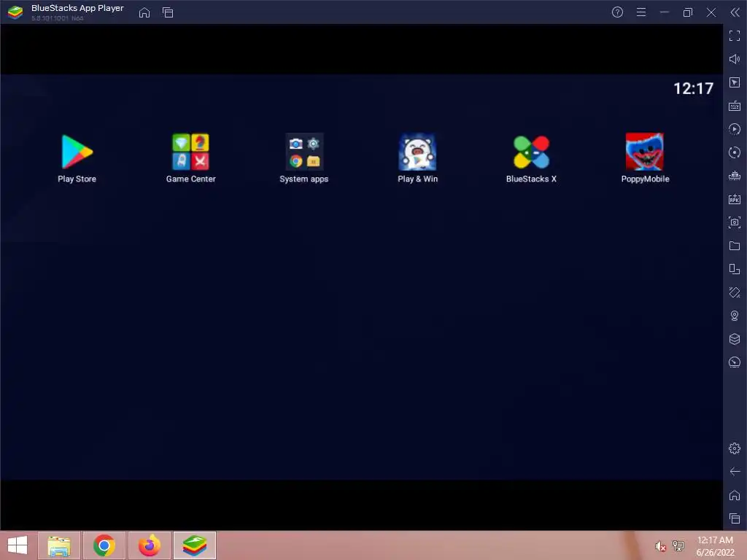Click the 12:17 clock on Android home
Image resolution: width=747 pixels, height=560 pixels.
693,88
